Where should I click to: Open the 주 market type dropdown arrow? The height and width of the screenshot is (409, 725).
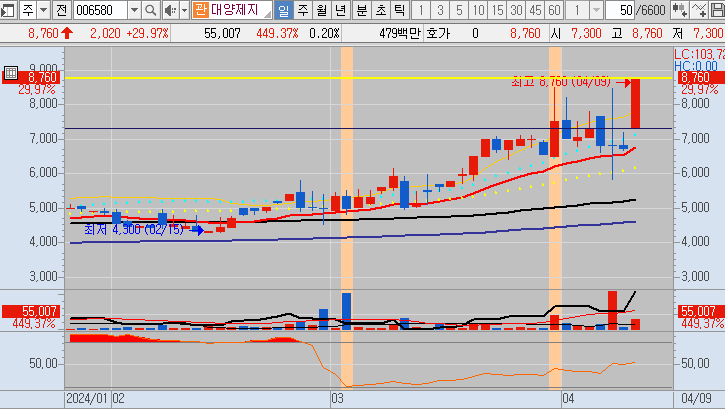point(43,10)
